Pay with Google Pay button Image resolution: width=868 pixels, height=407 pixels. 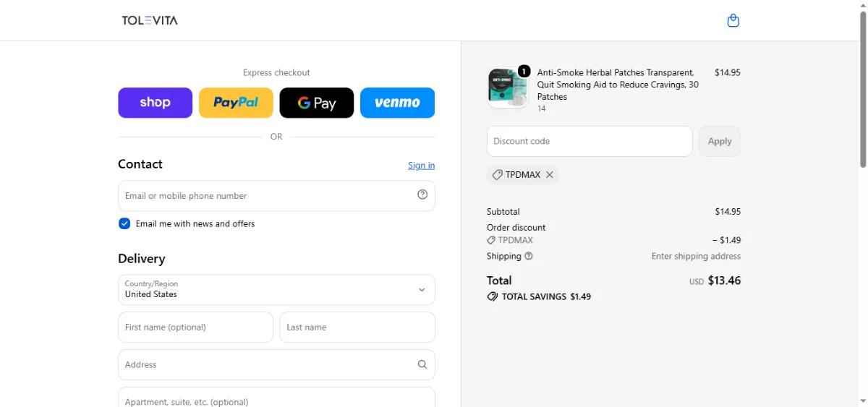click(x=317, y=103)
